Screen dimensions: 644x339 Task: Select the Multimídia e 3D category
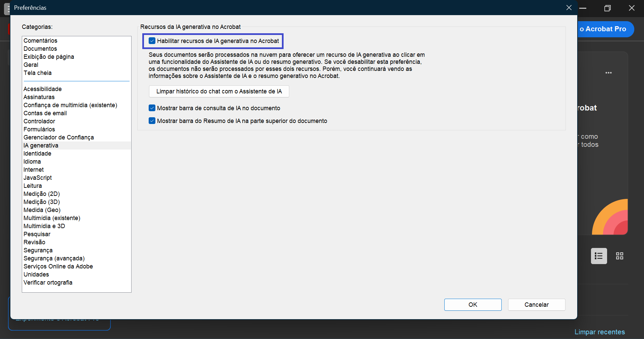click(x=77, y=226)
